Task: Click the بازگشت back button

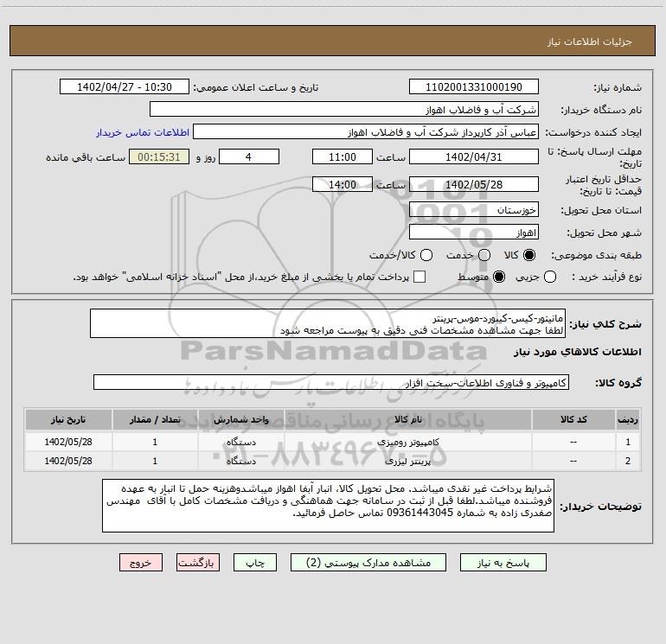Action: pyautogui.click(x=198, y=563)
